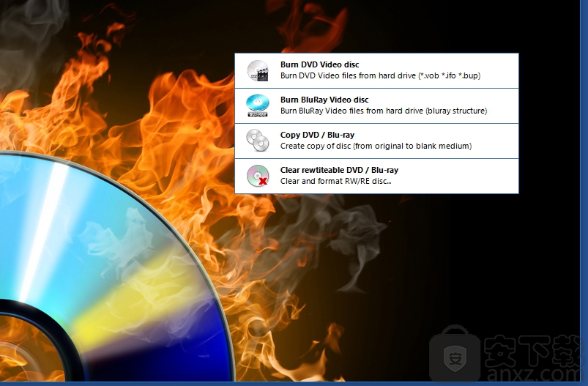Choose Burn BluRay Video disc option
Viewport: 588px width, 386px height.
tap(376, 105)
